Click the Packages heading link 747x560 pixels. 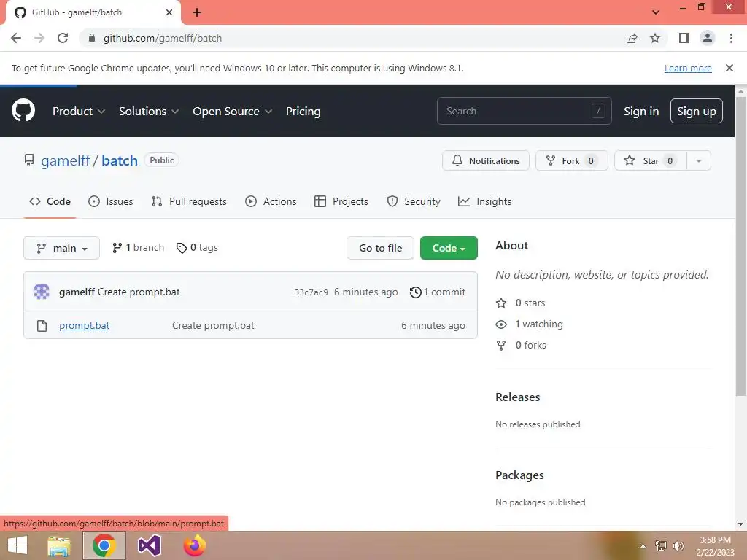[x=519, y=475]
